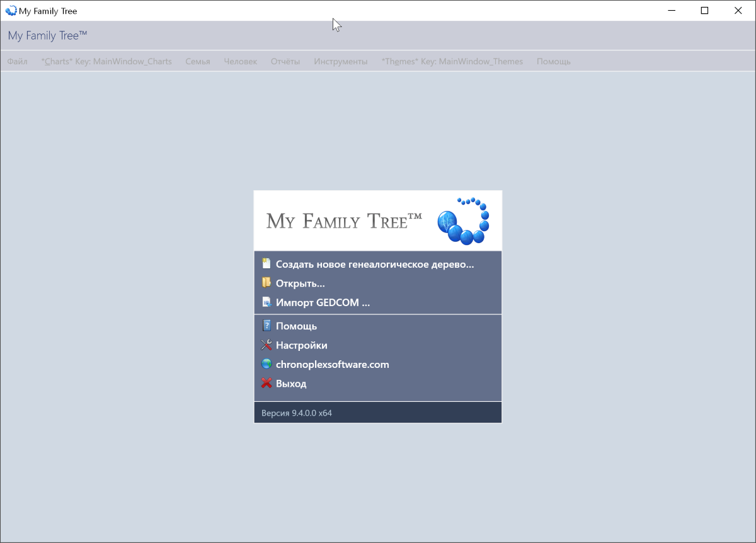The height and width of the screenshot is (543, 756).
Task: Open the Charts menu in the menu bar
Action: pyautogui.click(x=106, y=61)
